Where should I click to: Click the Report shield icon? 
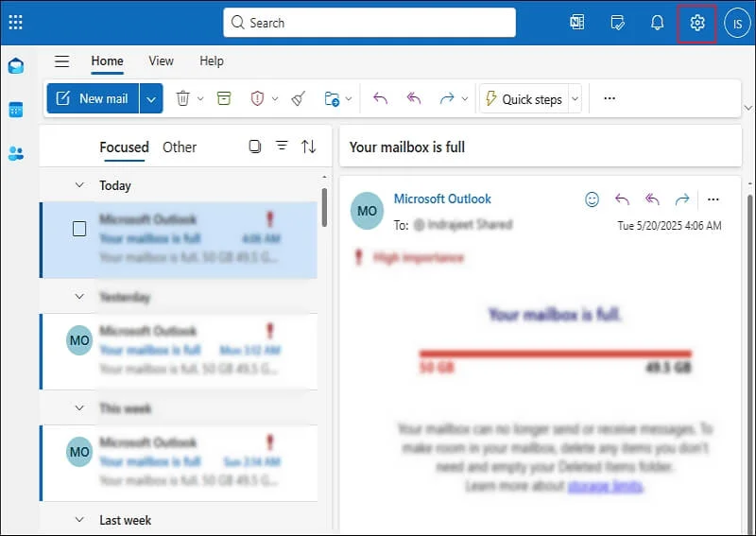pos(257,98)
